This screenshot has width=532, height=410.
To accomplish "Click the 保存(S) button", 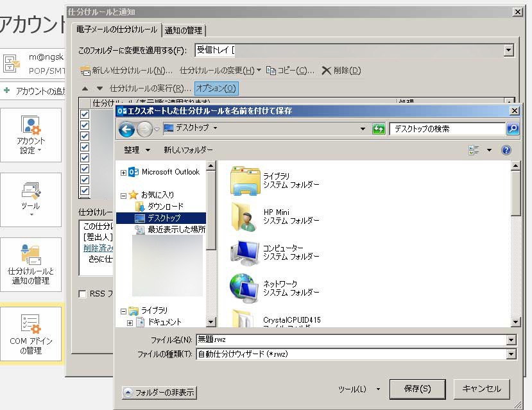I will click(417, 389).
